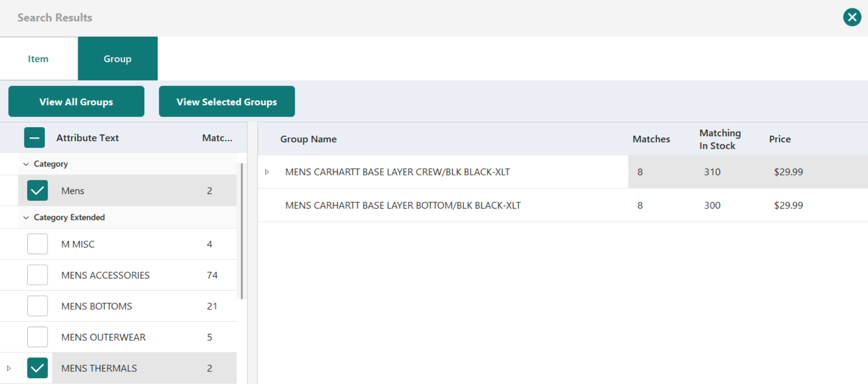
Task: Sort by Group Name column header
Action: pos(308,139)
